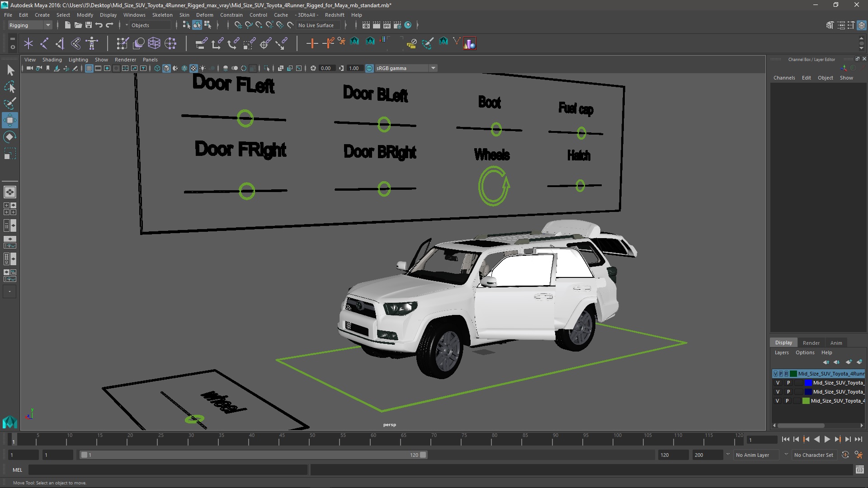The width and height of the screenshot is (868, 488).
Task: Expand collapsed section after render icons
Action: point(417,25)
